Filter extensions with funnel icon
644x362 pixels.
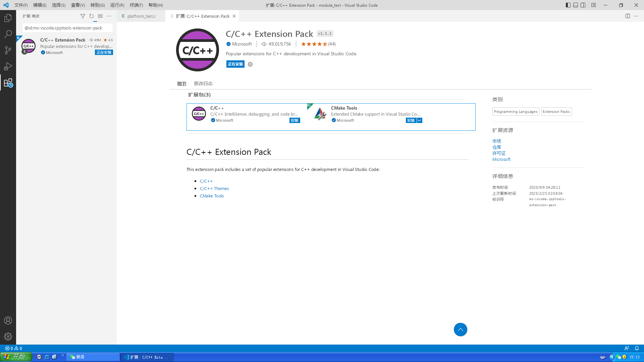83,16
